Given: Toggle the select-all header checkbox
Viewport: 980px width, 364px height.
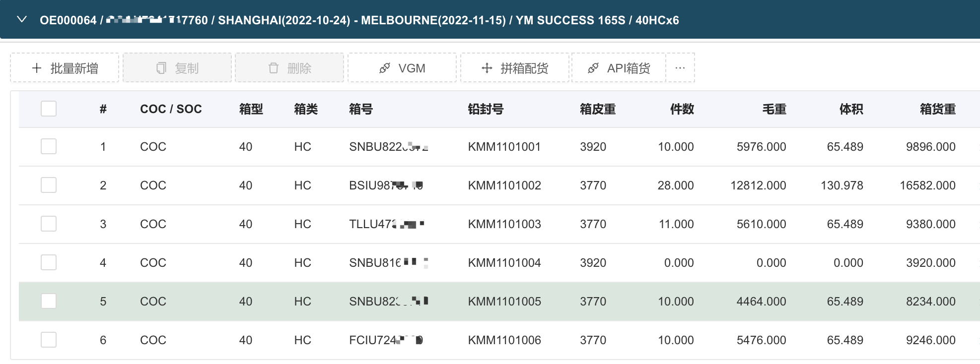Looking at the screenshot, I should (49, 109).
